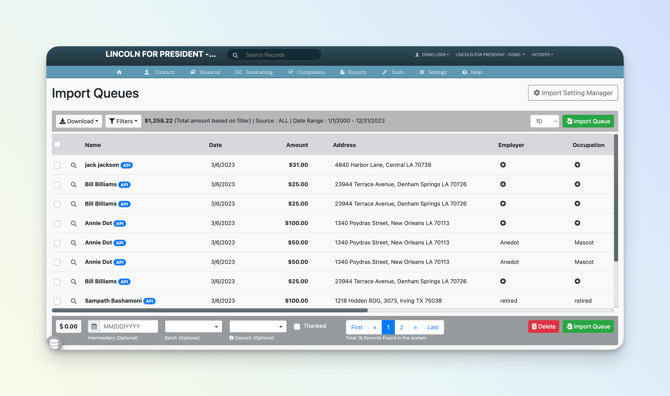Click the vertical scrollbar of the table
Screen dimensions: 670x396
[616, 198]
